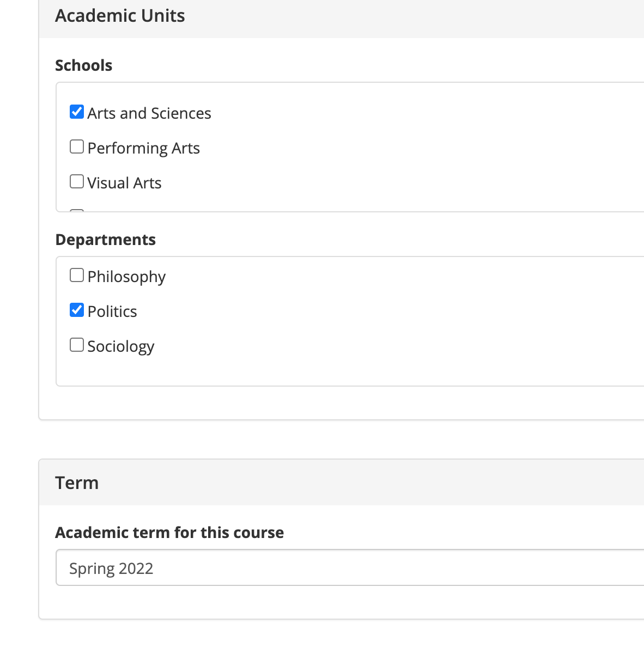Image resolution: width=644 pixels, height=648 pixels.
Task: Click the Performing Arts label text
Action: pos(143,148)
